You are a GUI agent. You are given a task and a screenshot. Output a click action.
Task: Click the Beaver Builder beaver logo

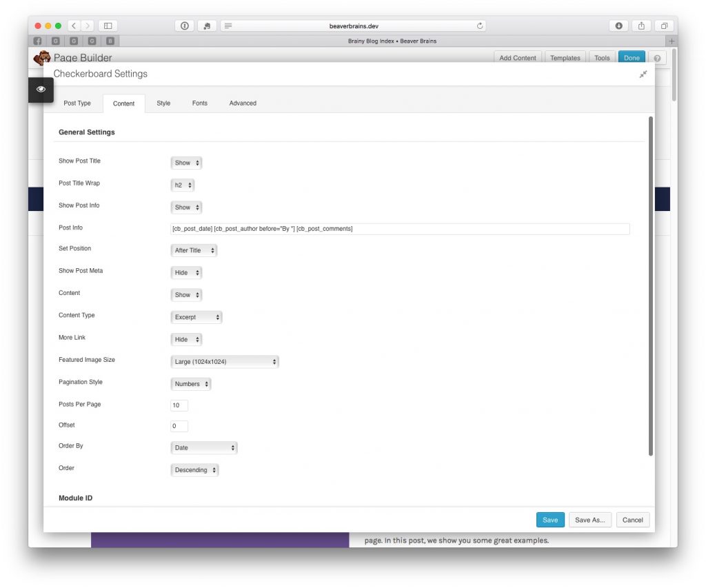tap(42, 58)
